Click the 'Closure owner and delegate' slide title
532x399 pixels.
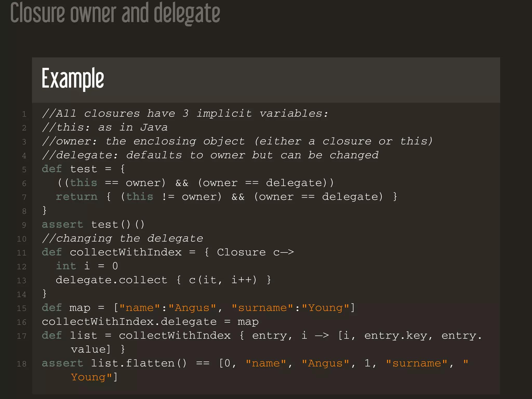115,14
